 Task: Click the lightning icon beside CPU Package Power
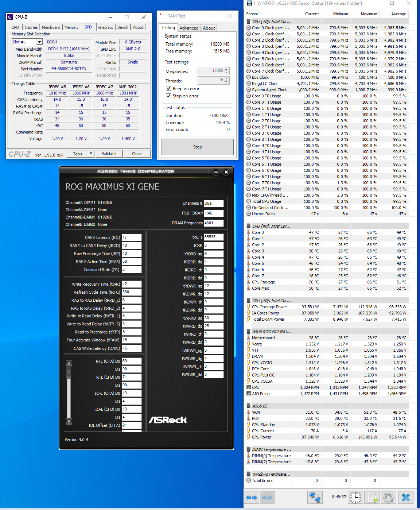249,307
